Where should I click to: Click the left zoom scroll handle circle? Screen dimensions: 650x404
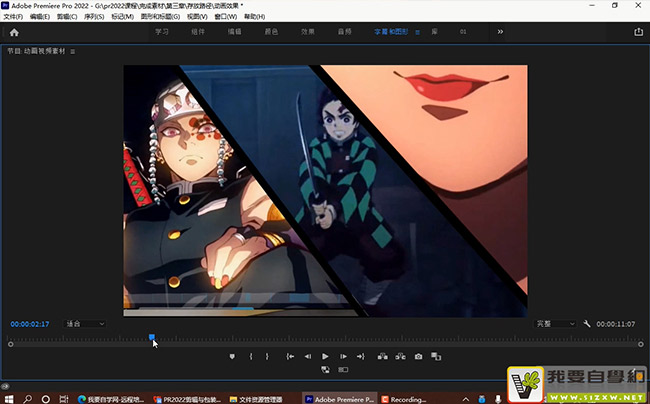10,344
